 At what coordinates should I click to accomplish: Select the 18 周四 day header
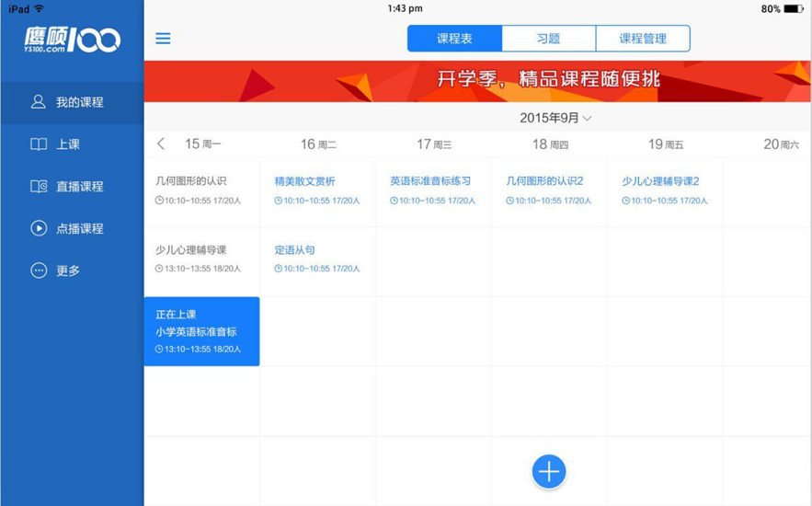click(x=550, y=144)
